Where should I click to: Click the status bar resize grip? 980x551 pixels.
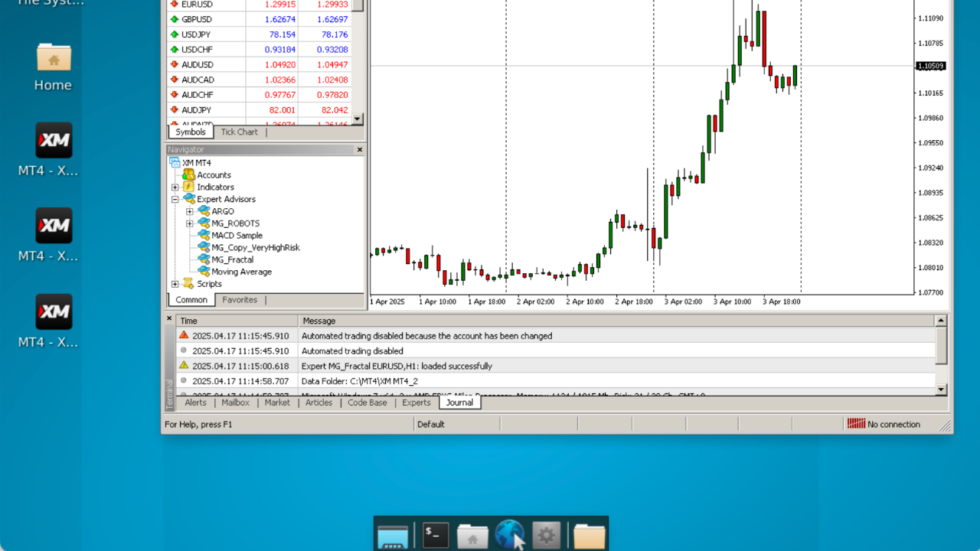946,425
